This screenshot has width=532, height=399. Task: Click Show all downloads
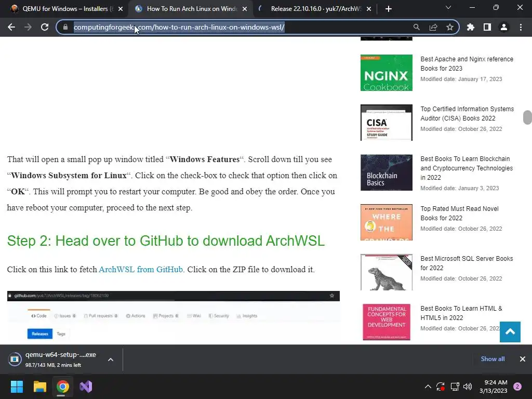tap(493, 359)
